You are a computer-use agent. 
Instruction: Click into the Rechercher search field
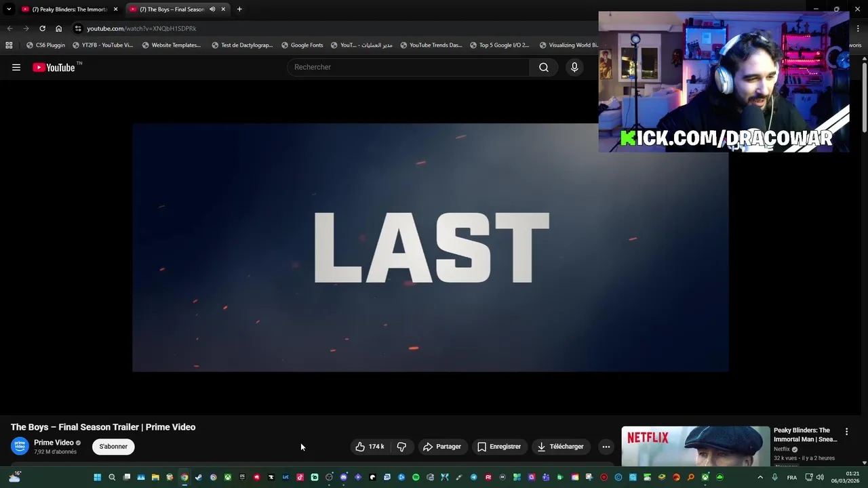(408, 67)
